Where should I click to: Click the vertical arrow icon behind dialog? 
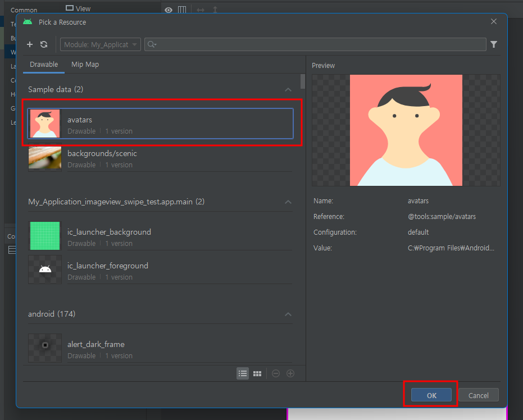click(215, 10)
